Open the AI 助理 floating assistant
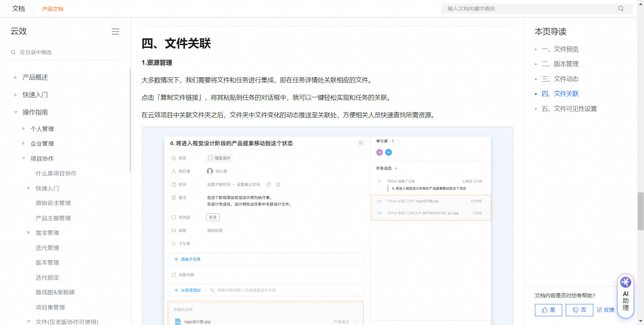The width and height of the screenshot is (644, 325). (626, 296)
